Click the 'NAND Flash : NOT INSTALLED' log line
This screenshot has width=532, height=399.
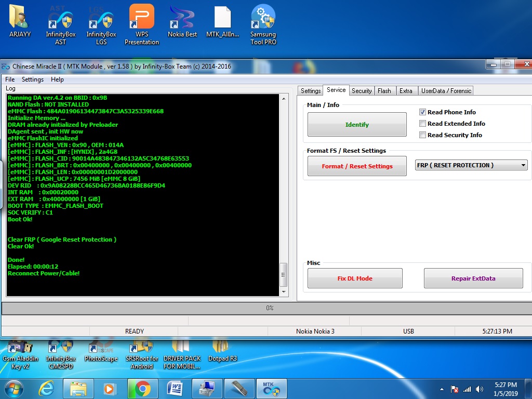48,104
